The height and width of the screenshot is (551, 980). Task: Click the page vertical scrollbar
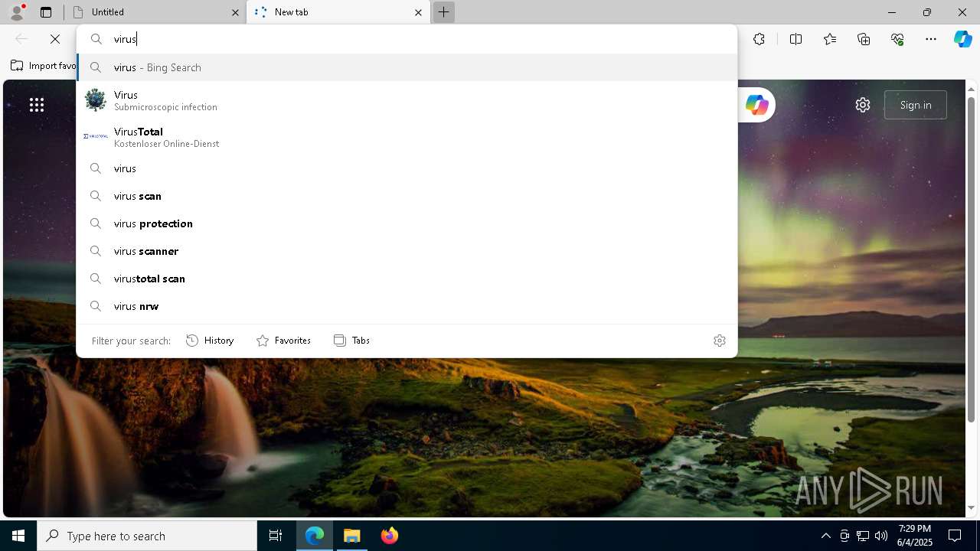click(x=972, y=260)
